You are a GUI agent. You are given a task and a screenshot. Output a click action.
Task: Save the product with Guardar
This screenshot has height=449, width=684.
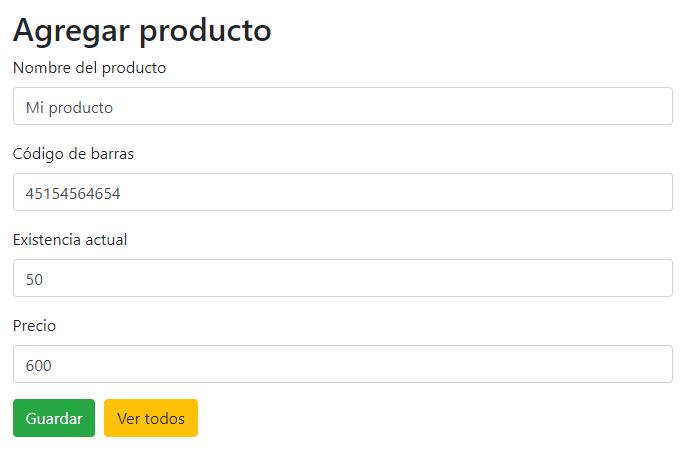click(54, 418)
